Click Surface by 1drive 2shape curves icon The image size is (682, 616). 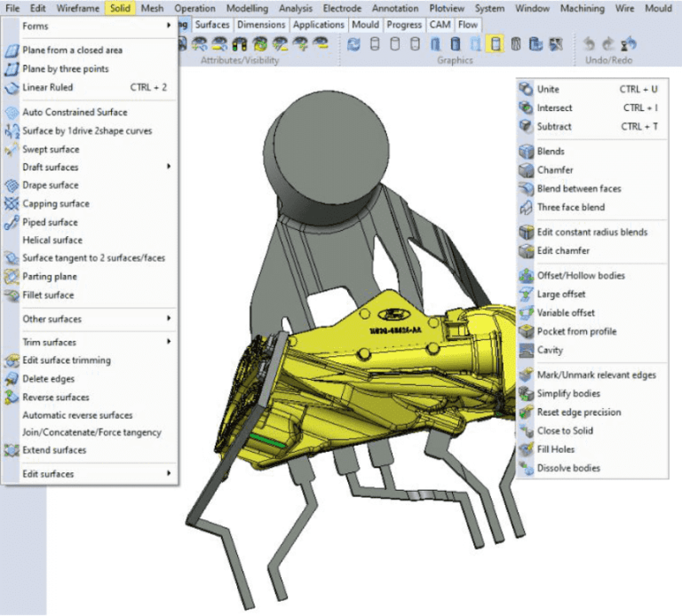click(12, 131)
